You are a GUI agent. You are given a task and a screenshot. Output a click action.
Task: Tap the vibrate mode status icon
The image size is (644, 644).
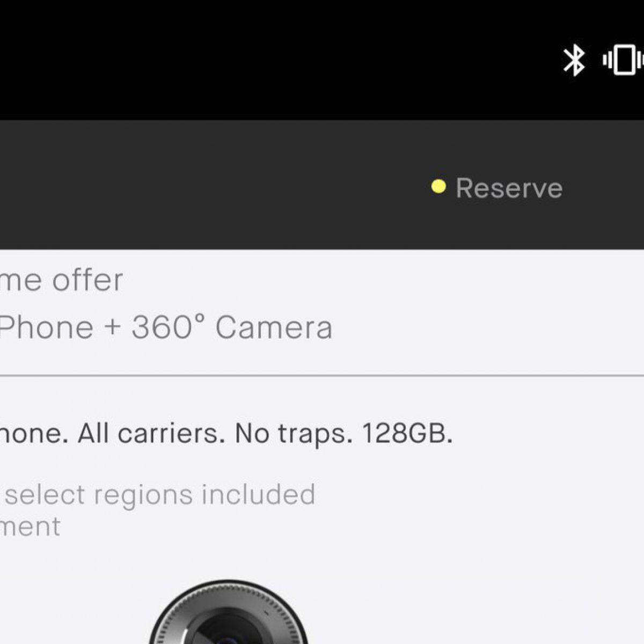coord(624,60)
